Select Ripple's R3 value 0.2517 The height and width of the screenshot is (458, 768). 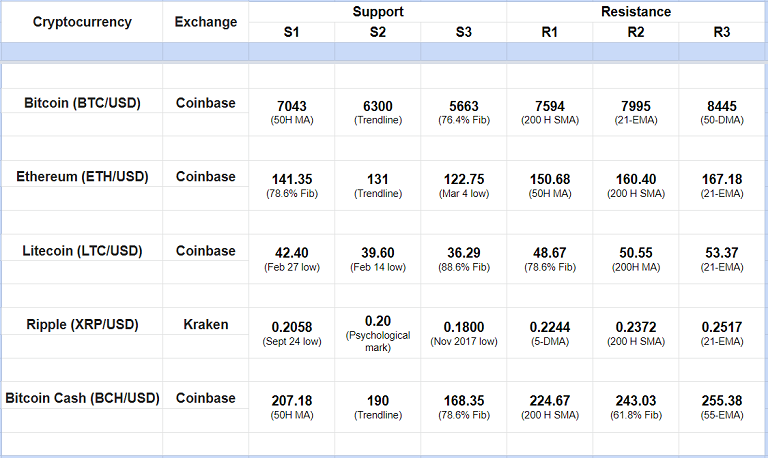coord(722,327)
